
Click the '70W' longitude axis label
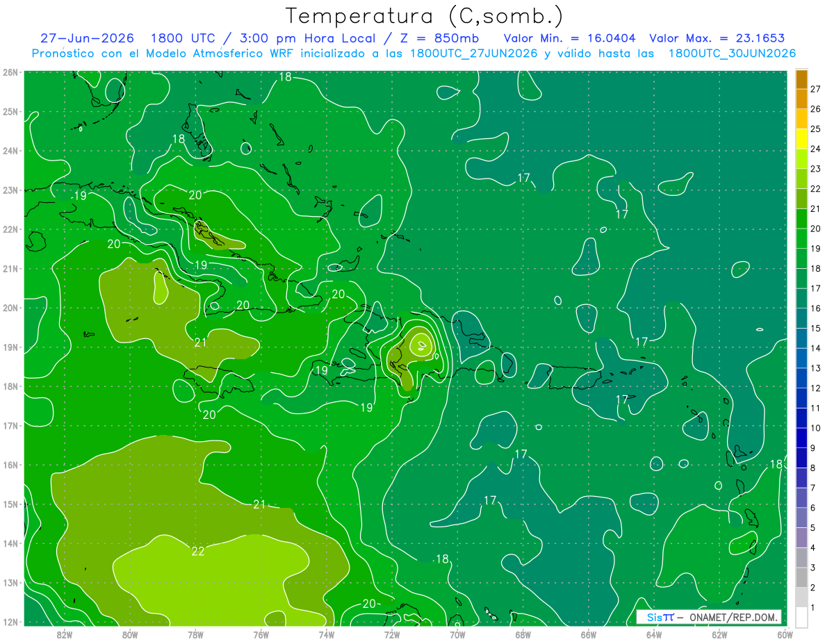[457, 634]
